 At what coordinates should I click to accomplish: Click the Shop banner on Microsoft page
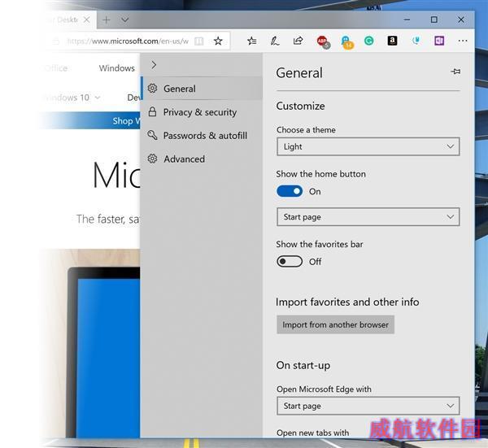[x=90, y=120]
